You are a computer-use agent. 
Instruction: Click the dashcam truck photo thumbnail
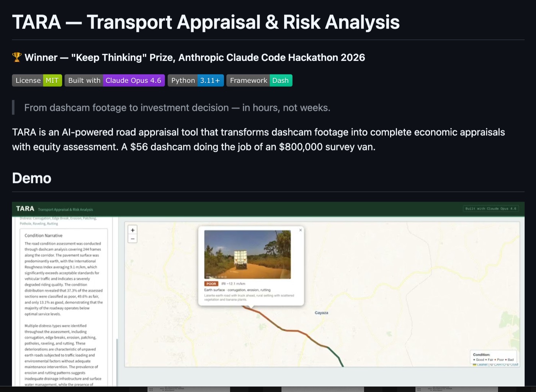(x=247, y=254)
